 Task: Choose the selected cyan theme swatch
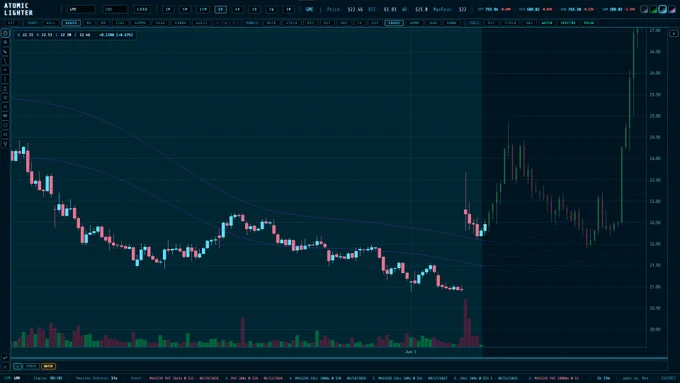coord(663,9)
